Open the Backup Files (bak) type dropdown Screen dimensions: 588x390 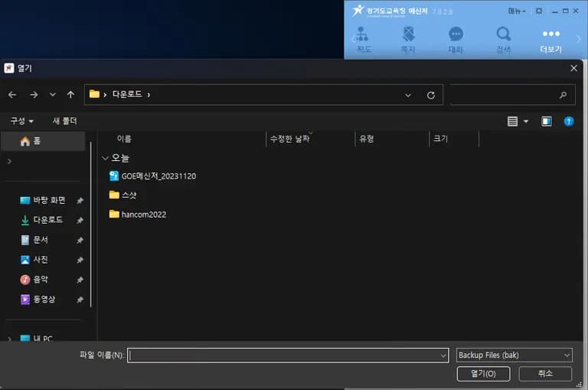[514, 355]
